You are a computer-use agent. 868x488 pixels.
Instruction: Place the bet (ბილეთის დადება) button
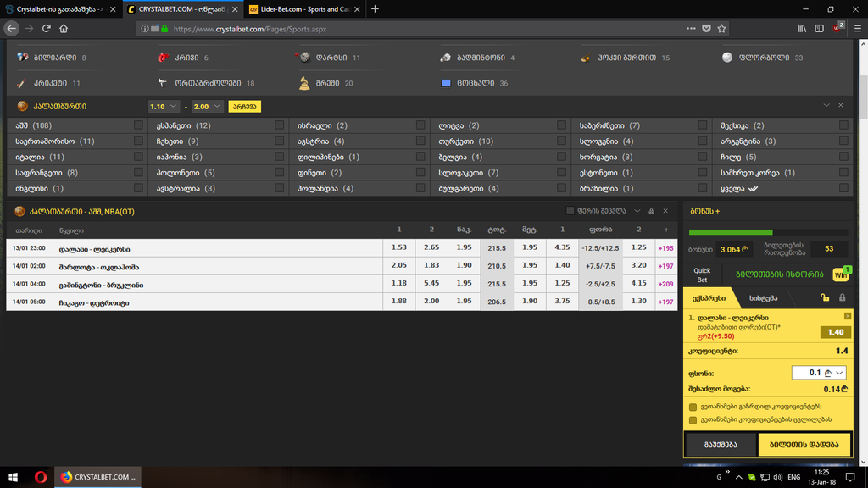click(x=804, y=444)
